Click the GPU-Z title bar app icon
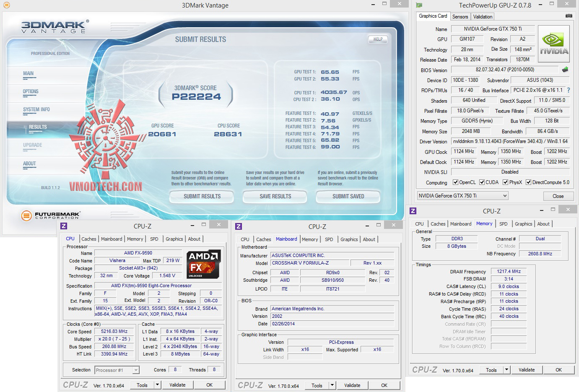579x392 pixels. (x=419, y=5)
